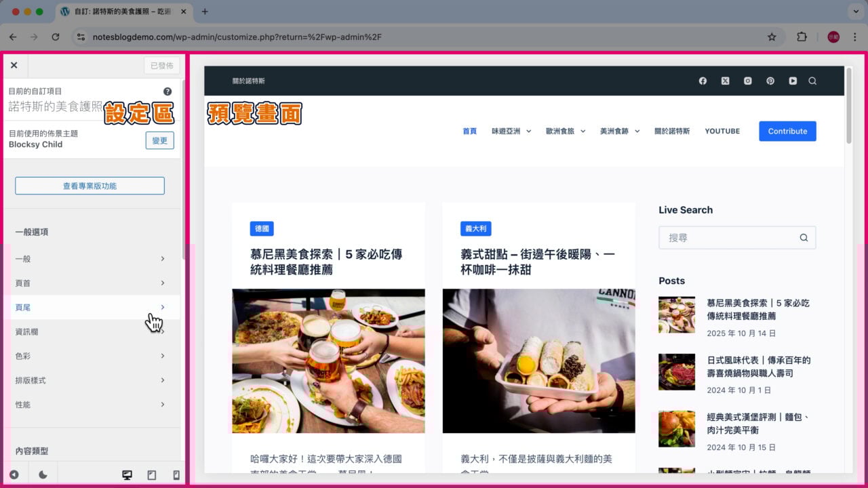Open the Instagram icon in preview header
The height and width of the screenshot is (488, 868).
tap(747, 81)
